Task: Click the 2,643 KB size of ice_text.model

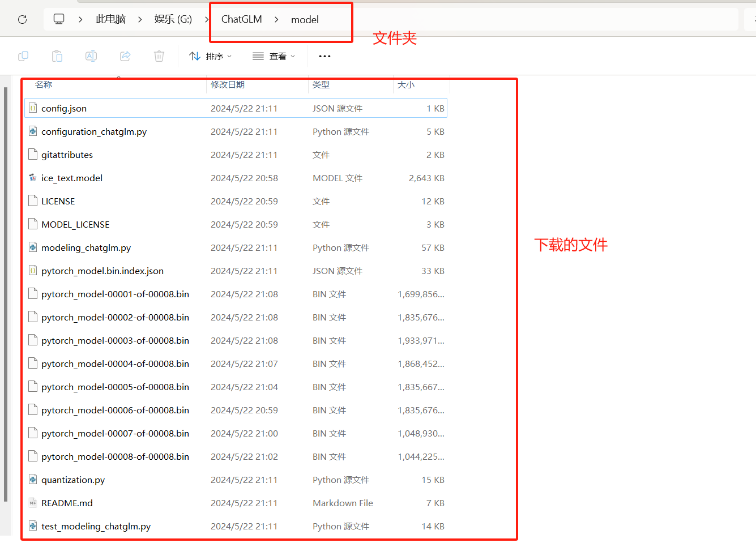Action: coord(426,178)
